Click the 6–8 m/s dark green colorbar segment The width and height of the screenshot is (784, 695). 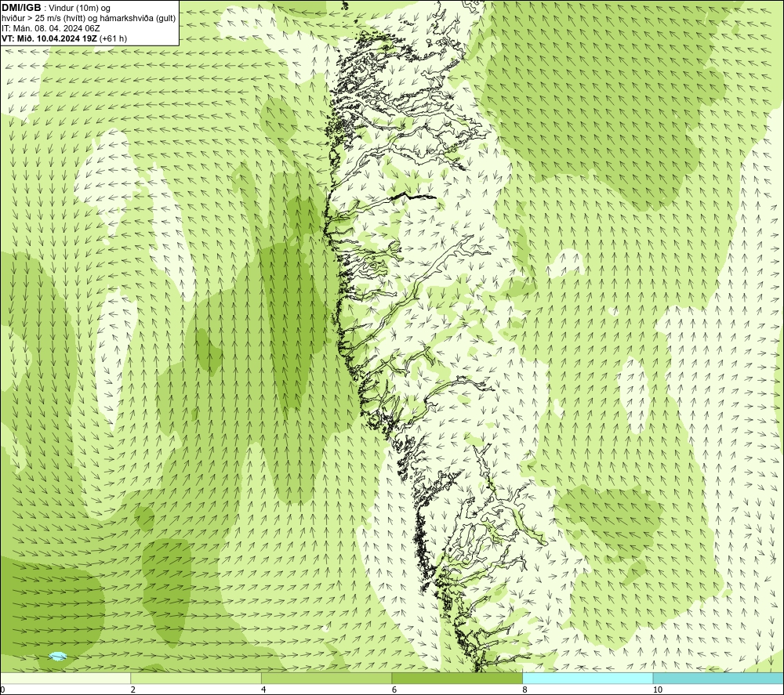(x=457, y=678)
